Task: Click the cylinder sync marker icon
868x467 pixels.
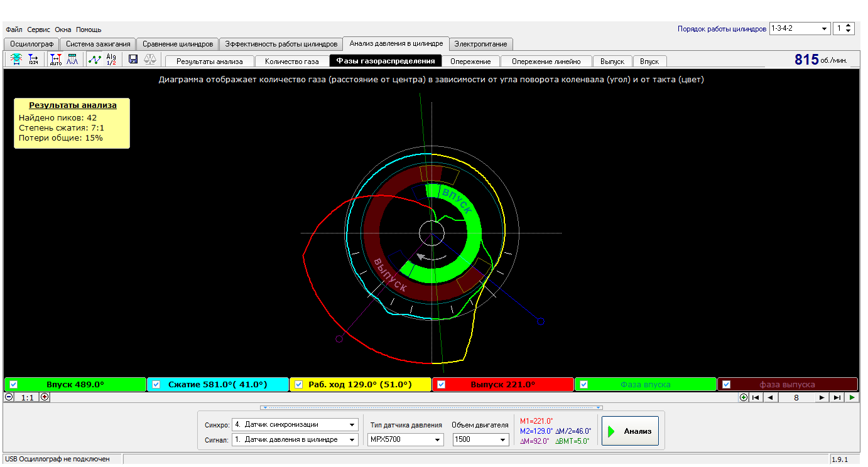Action: tap(16, 60)
